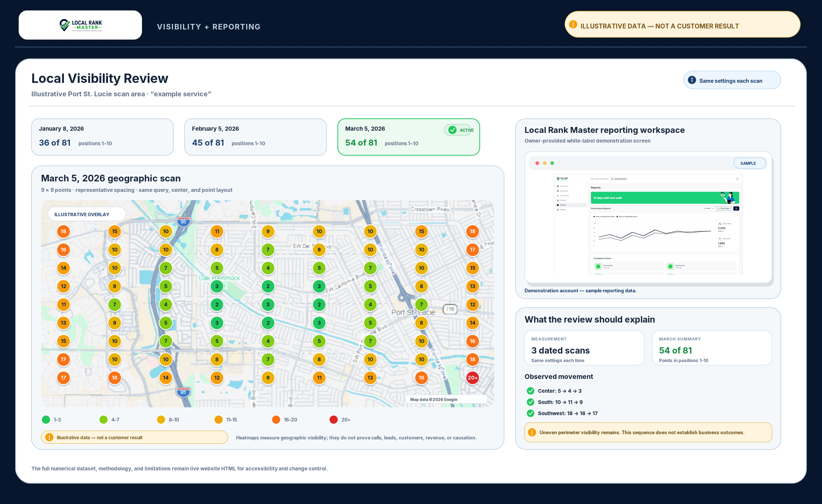The width and height of the screenshot is (822, 504).
Task: Click the red 20+ legend swatch
Action: coord(334,420)
